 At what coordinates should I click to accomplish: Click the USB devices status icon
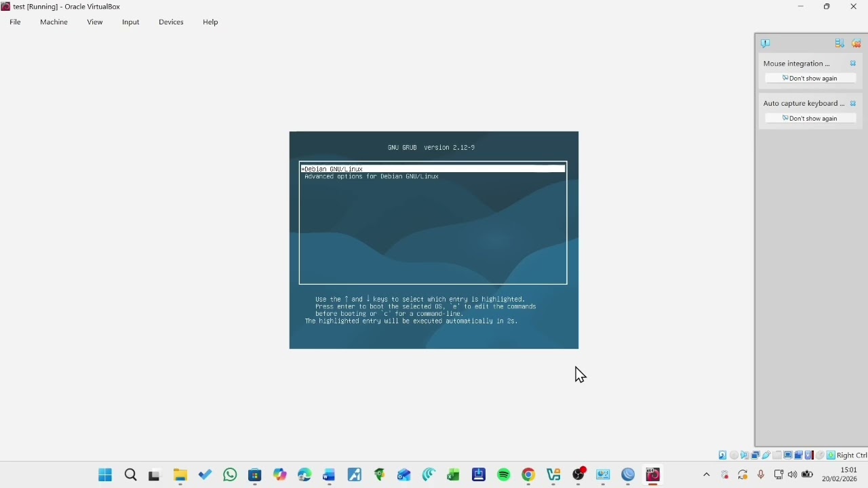766,455
